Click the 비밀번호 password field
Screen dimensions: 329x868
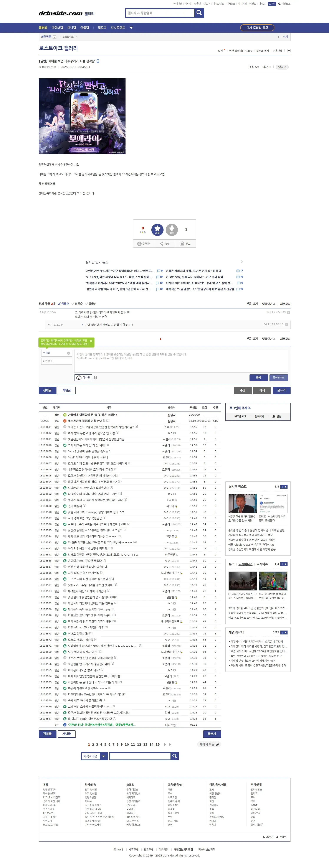(x=57, y=361)
